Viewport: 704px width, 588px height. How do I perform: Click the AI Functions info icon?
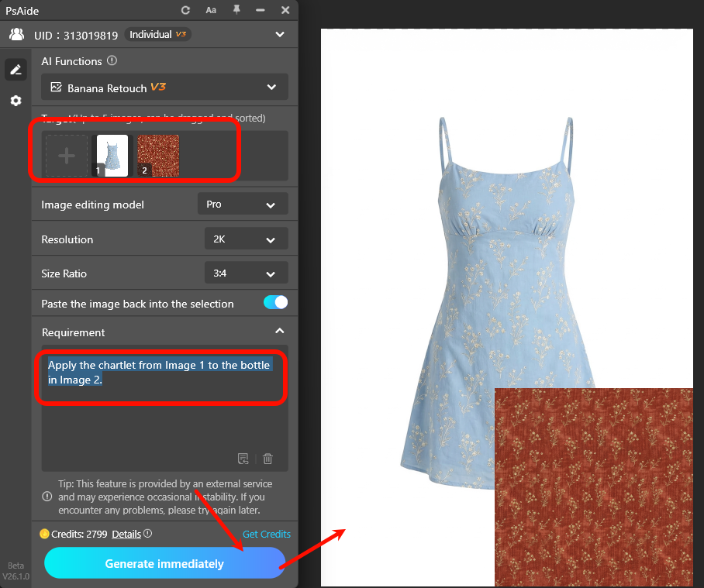[x=111, y=60]
